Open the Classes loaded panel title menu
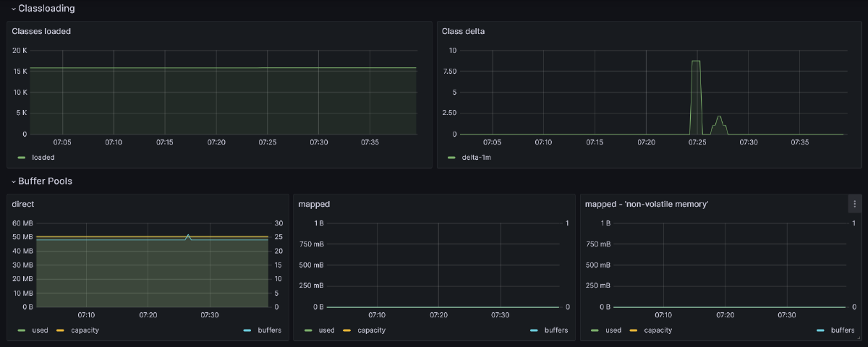The image size is (868, 347). [x=41, y=32]
